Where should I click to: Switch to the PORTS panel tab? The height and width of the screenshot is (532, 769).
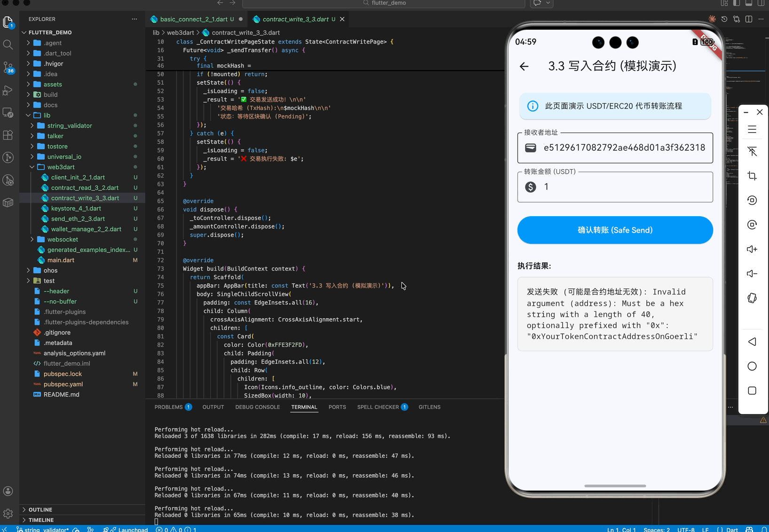point(337,407)
